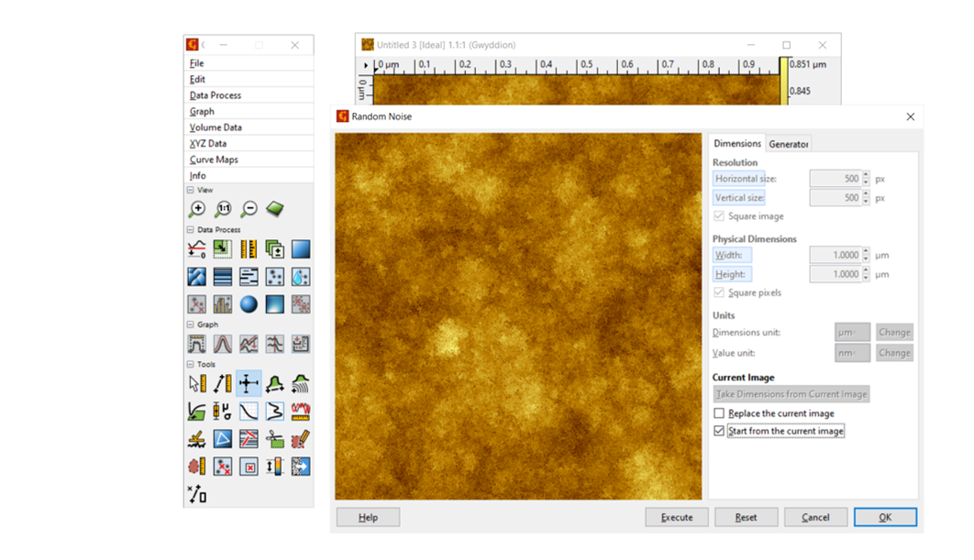This screenshot has width=974, height=560.
Task: Select the blue sphere icon in Data Process
Action: (x=249, y=303)
